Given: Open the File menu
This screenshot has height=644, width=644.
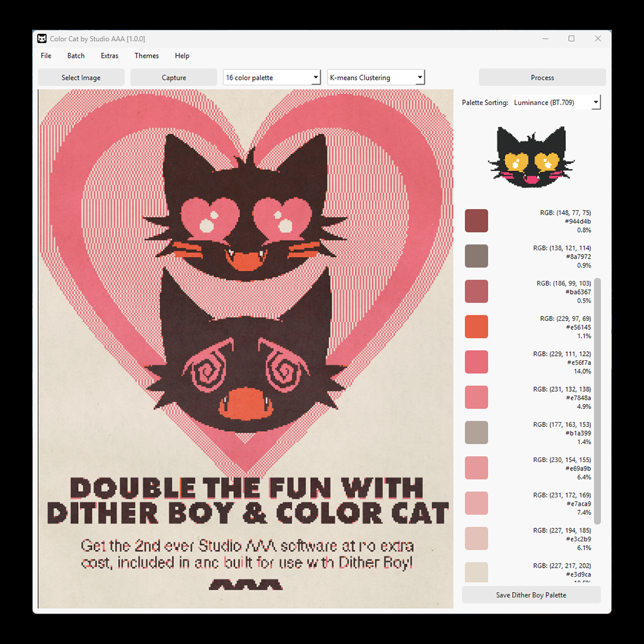Looking at the screenshot, I should click(45, 55).
